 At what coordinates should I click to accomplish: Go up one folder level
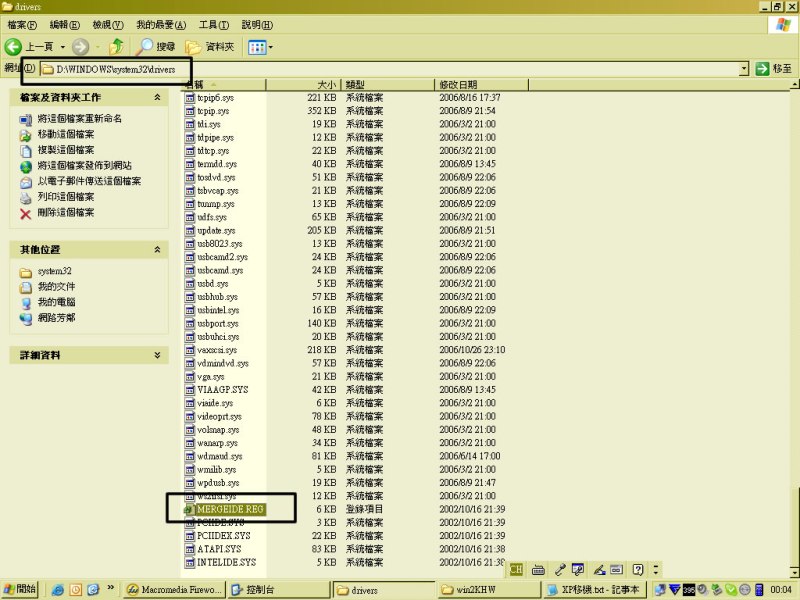click(x=116, y=47)
